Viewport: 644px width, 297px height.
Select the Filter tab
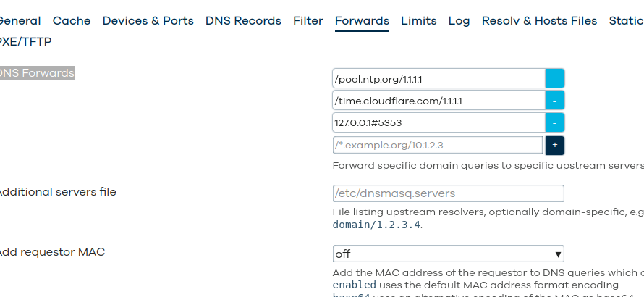(x=308, y=20)
